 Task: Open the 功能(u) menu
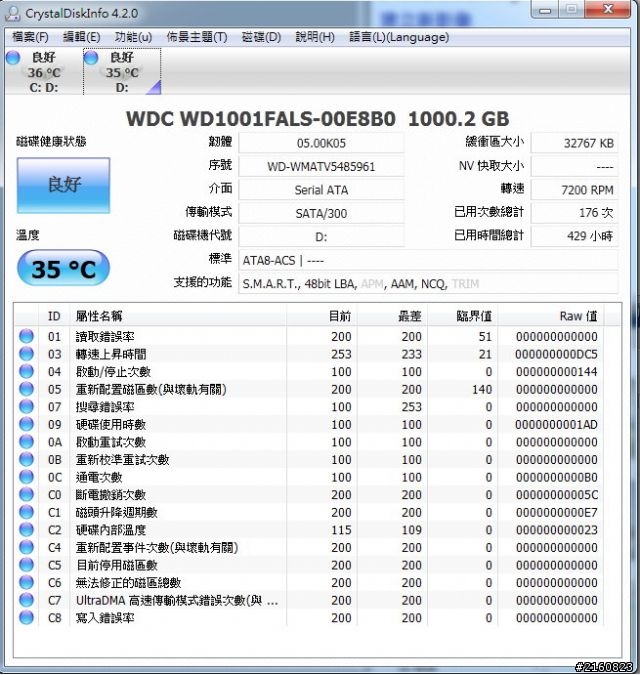(133, 37)
